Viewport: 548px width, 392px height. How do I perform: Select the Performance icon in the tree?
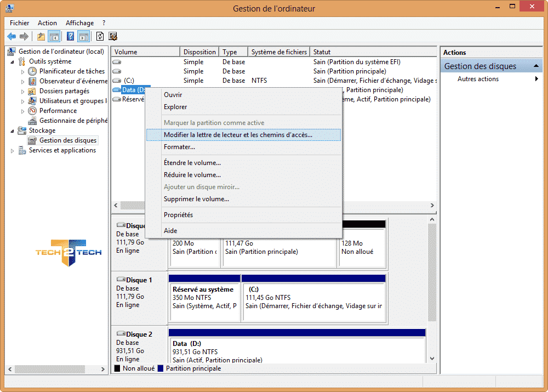pos(33,111)
